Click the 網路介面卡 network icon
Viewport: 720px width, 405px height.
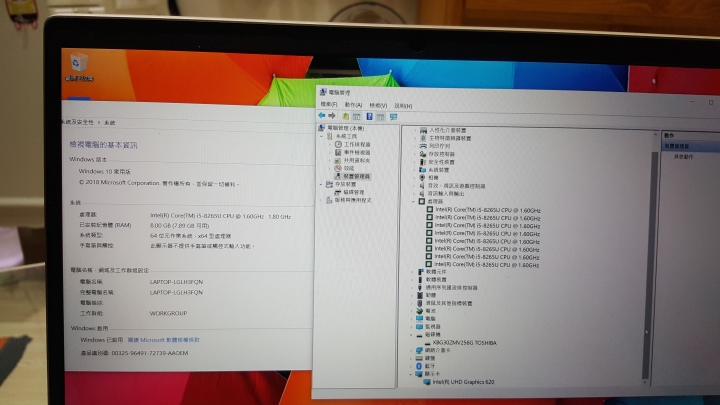419,350
